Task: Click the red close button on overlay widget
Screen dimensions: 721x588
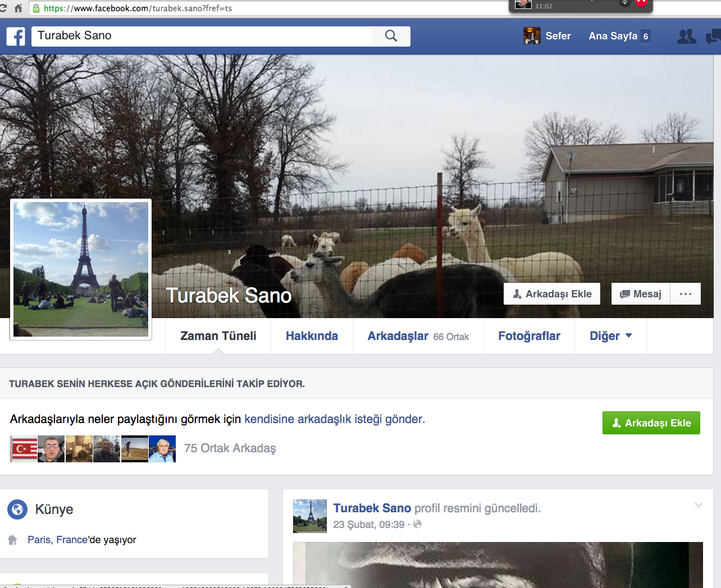Action: 641,2
